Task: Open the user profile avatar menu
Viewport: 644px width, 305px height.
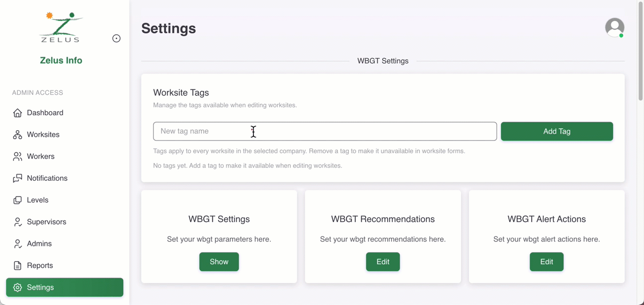Action: 614,27
